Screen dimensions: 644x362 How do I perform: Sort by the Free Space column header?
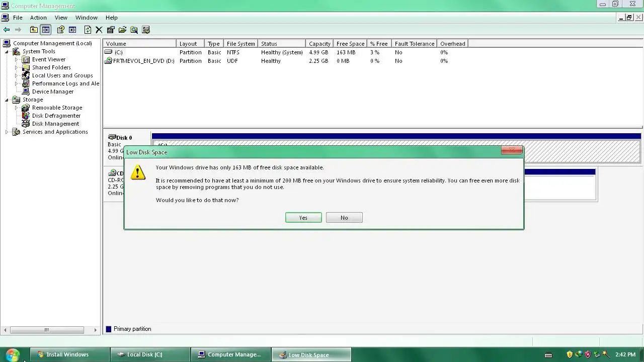[351, 44]
